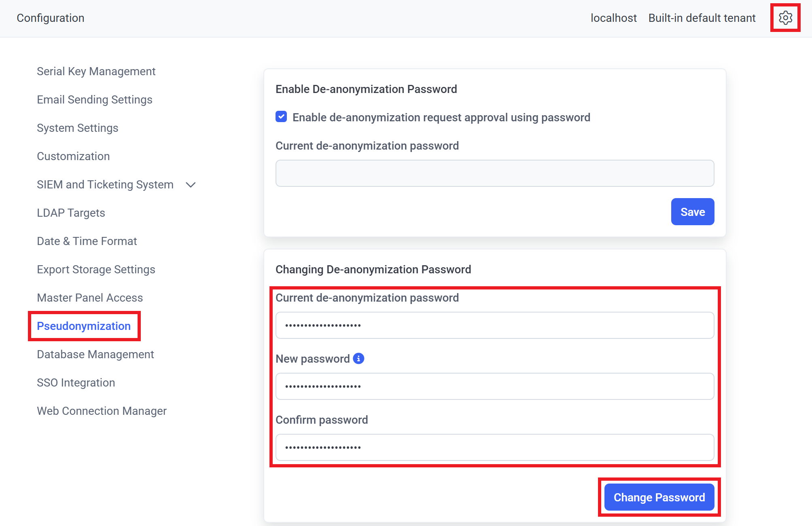Select the Pseudonymization menu item
This screenshot has width=812, height=526.
pyautogui.click(x=84, y=326)
